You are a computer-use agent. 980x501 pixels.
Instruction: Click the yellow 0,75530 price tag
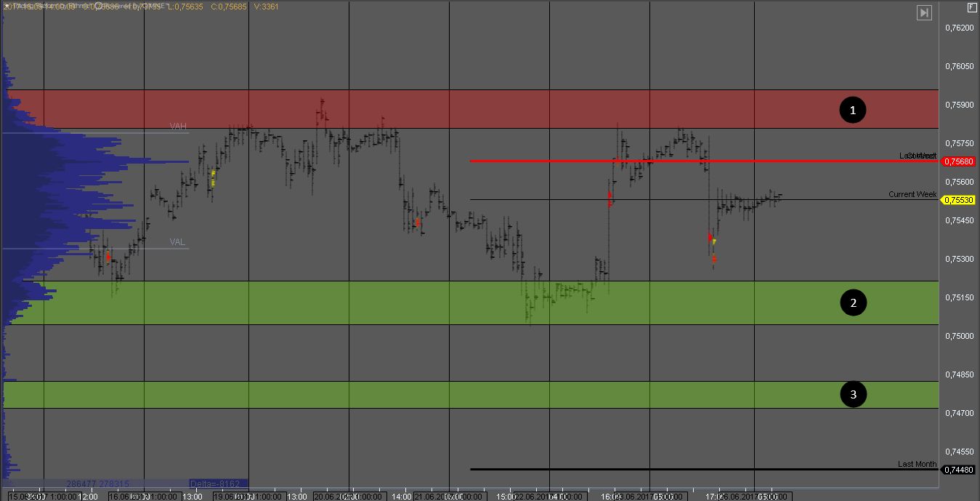click(959, 200)
